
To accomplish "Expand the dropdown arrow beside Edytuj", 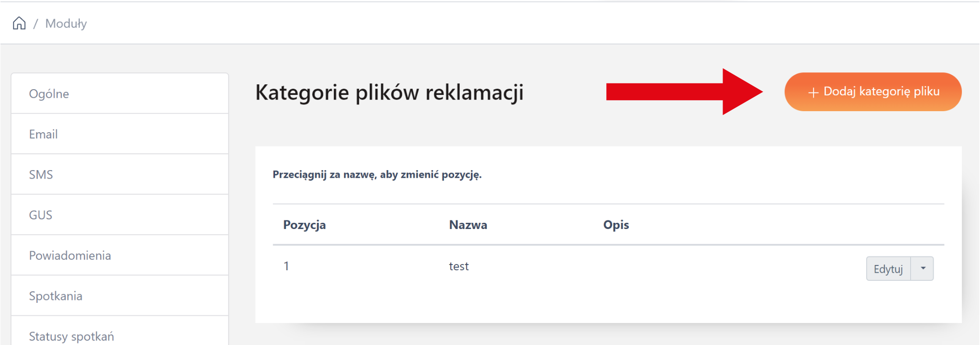I will [923, 268].
